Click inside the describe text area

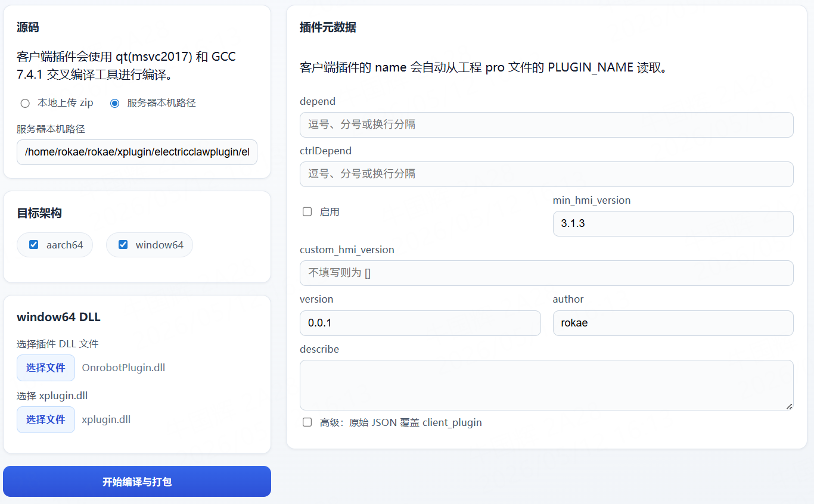[546, 385]
